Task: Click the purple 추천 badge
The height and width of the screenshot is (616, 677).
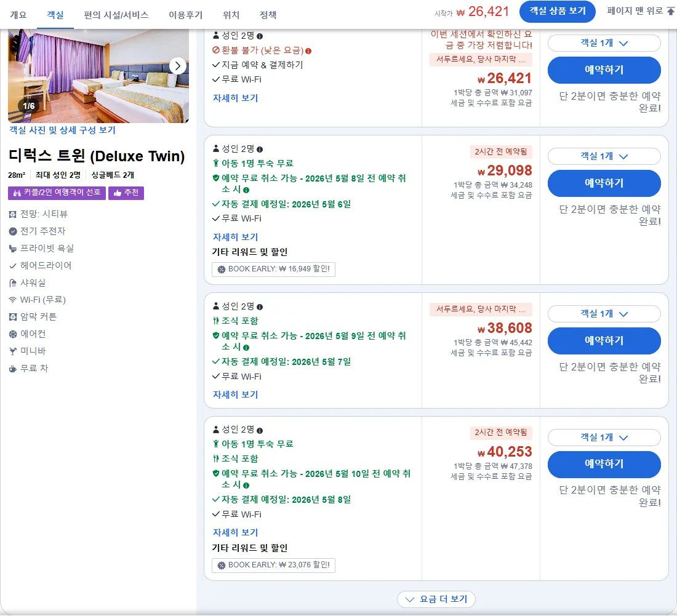Action: click(126, 193)
